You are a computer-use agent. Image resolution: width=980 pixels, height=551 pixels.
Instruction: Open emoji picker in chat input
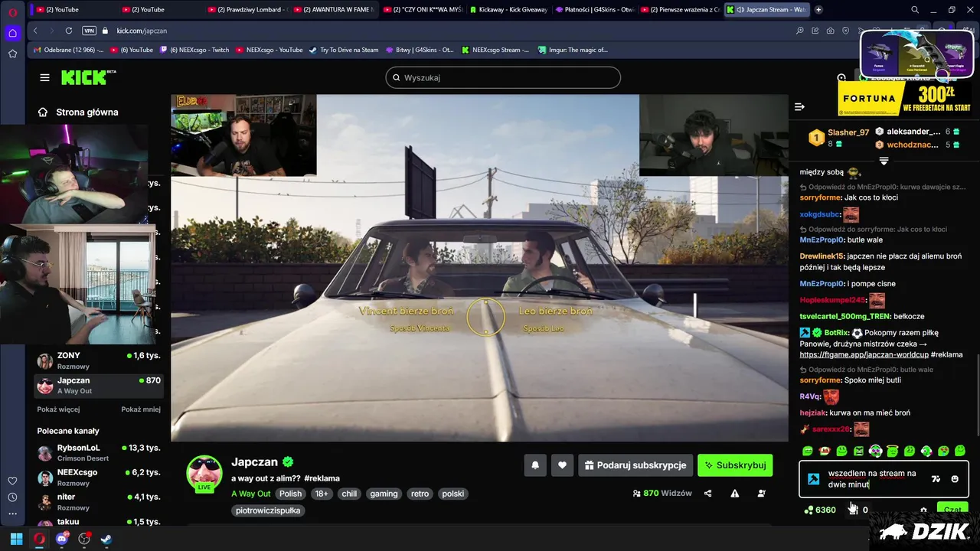click(x=955, y=479)
